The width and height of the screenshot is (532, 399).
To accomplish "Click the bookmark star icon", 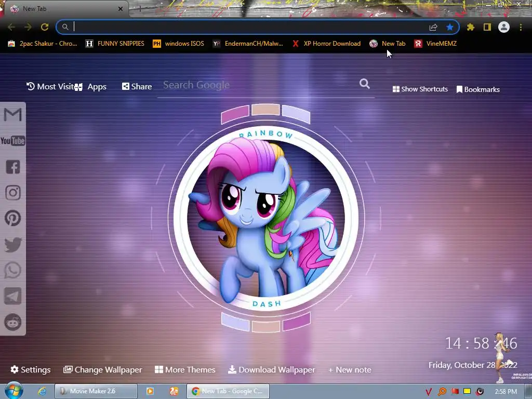I will pos(450,27).
